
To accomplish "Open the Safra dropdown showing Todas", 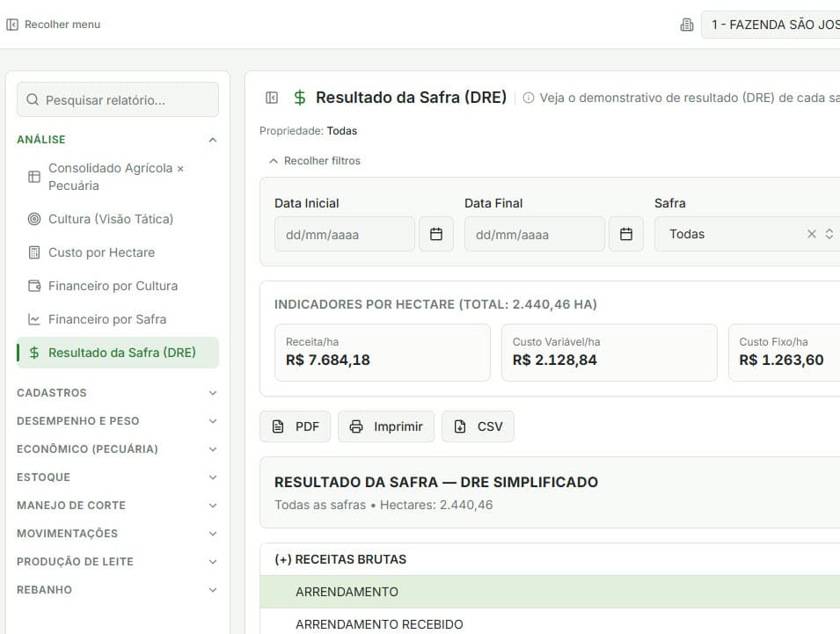I will tap(748, 234).
